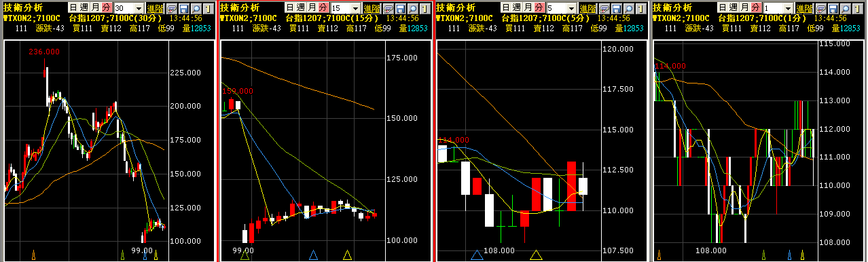Click the blue triangle marker below the 15-minute chart
Viewport: 868px width, 262px height.
pyautogui.click(x=314, y=255)
